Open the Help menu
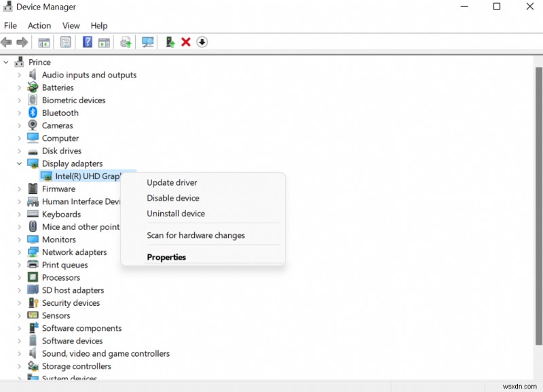 [x=99, y=26]
